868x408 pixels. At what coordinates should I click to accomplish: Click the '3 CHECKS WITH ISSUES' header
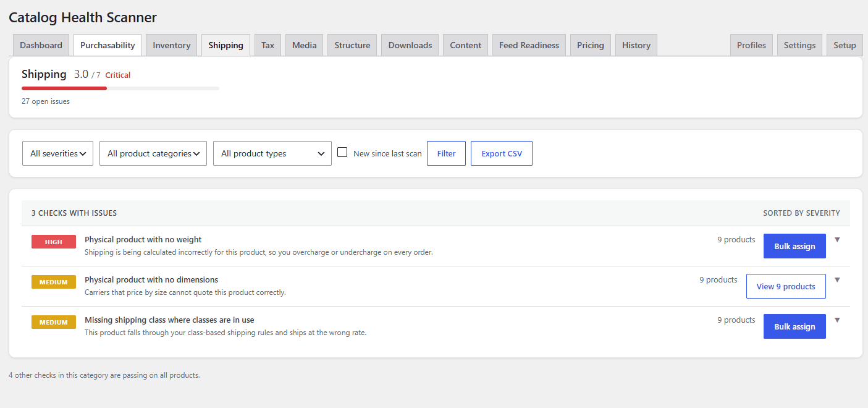(74, 213)
